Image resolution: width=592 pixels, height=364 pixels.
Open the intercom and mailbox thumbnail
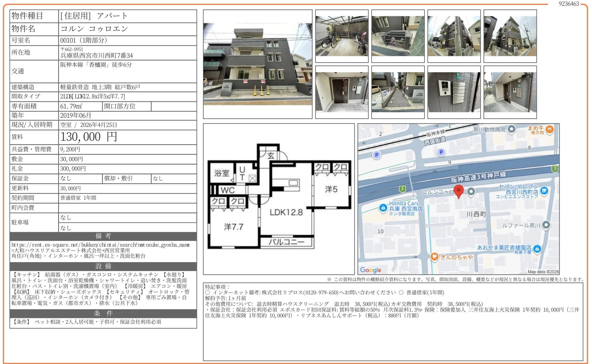pyautogui.click(x=454, y=92)
